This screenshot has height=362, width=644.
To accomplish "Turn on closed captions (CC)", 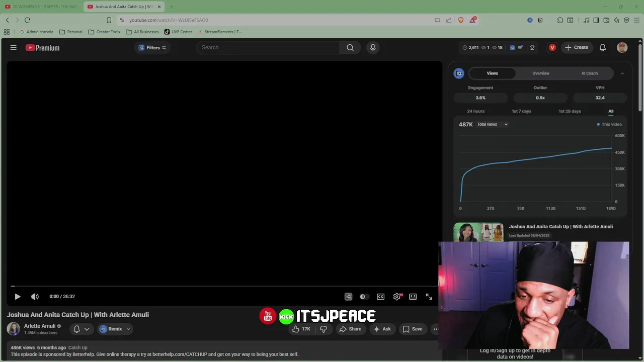I will (380, 297).
